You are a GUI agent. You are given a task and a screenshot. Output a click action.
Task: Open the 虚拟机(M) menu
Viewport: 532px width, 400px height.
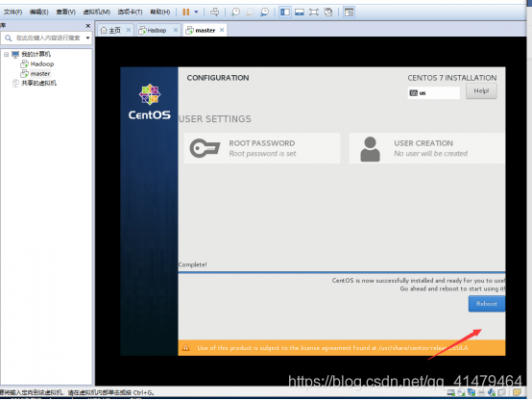tap(96, 12)
